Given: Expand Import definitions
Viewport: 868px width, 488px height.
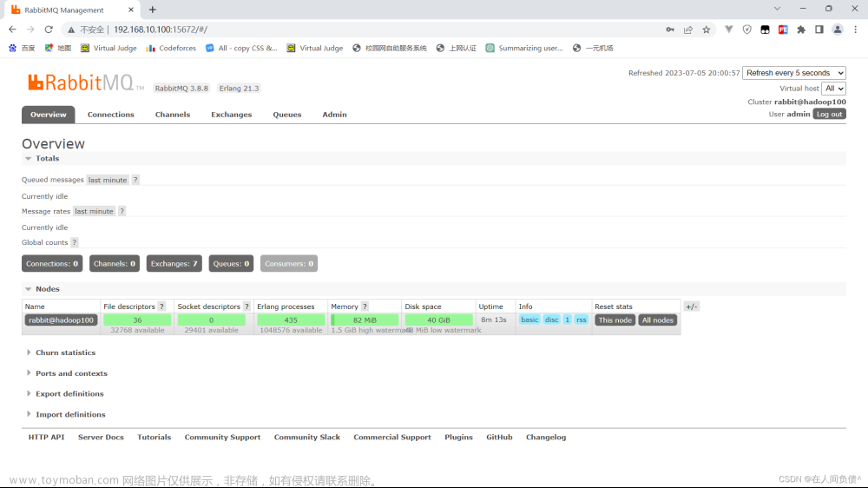Looking at the screenshot, I should coord(66,414).
